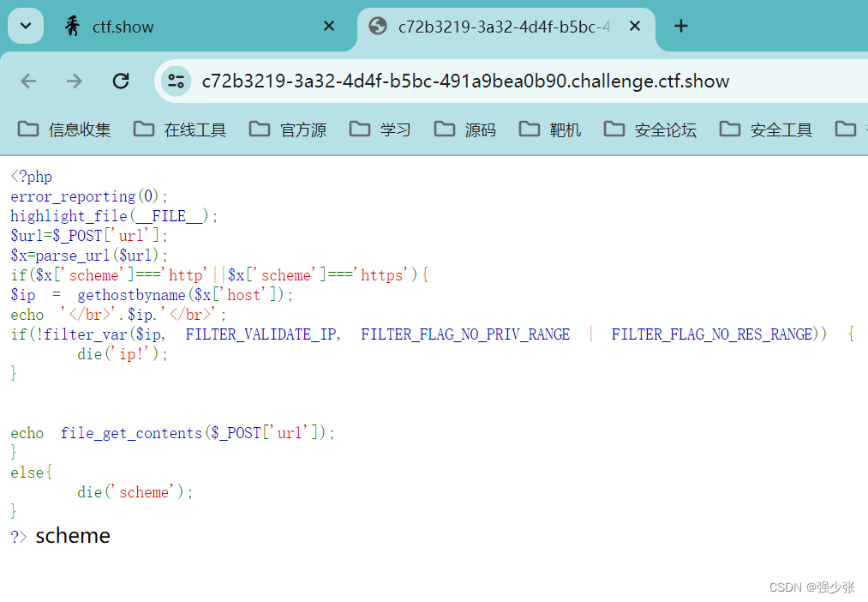Click the <?php opening tag

(x=32, y=177)
